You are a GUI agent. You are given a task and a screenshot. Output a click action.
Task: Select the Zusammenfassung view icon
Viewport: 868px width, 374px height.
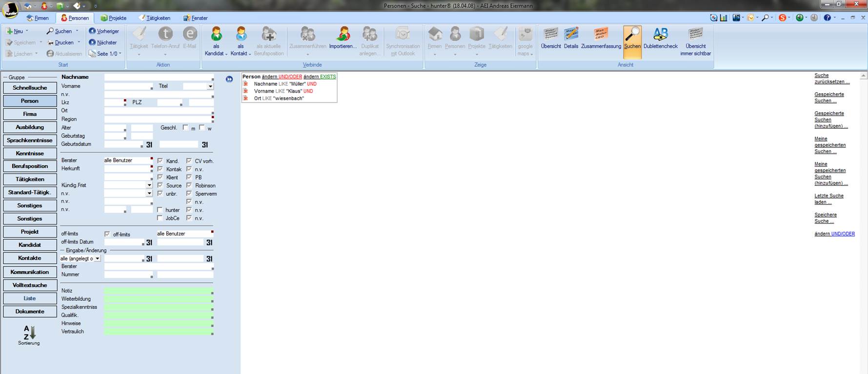click(601, 35)
